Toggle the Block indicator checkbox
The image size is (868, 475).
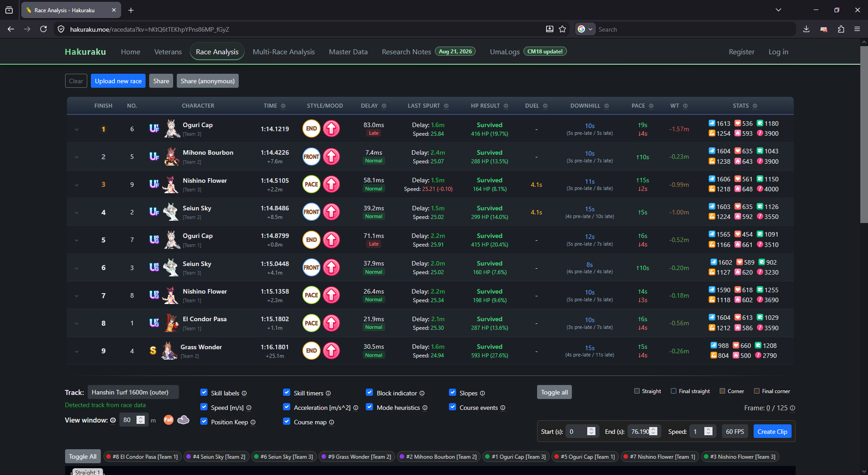click(x=369, y=393)
